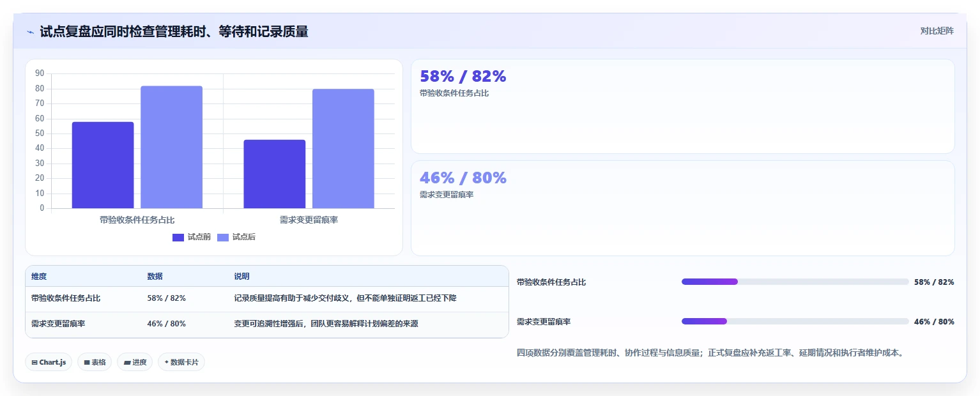Click the 试点后 bar for 带验收条件任务占比
The image size is (980, 396).
pos(172,147)
